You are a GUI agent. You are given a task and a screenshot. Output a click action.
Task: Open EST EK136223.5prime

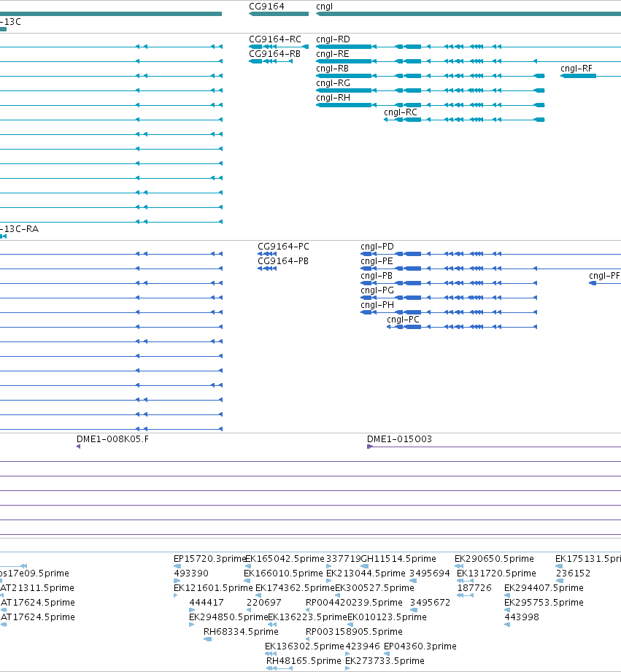307,617
